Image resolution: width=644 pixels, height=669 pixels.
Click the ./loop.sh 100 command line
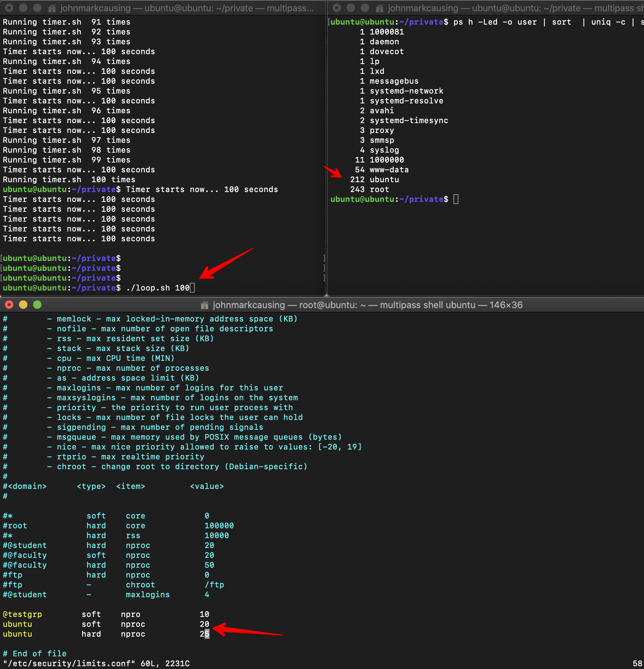tap(158, 288)
